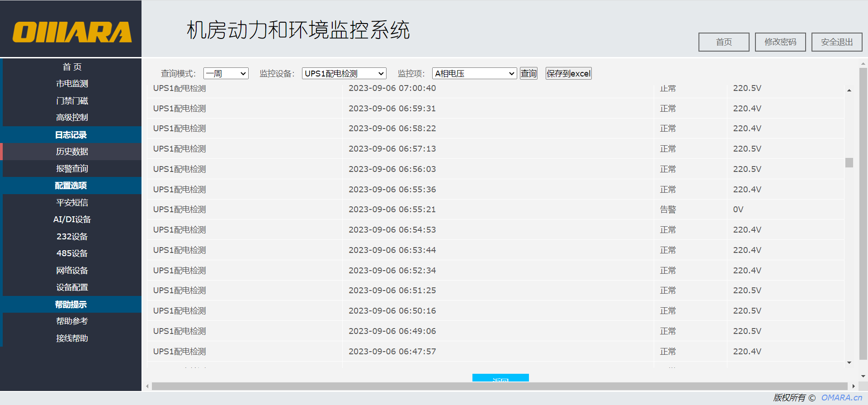Open the 查询模式 dropdown showing 一周
The width and height of the screenshot is (868, 405).
click(x=226, y=73)
